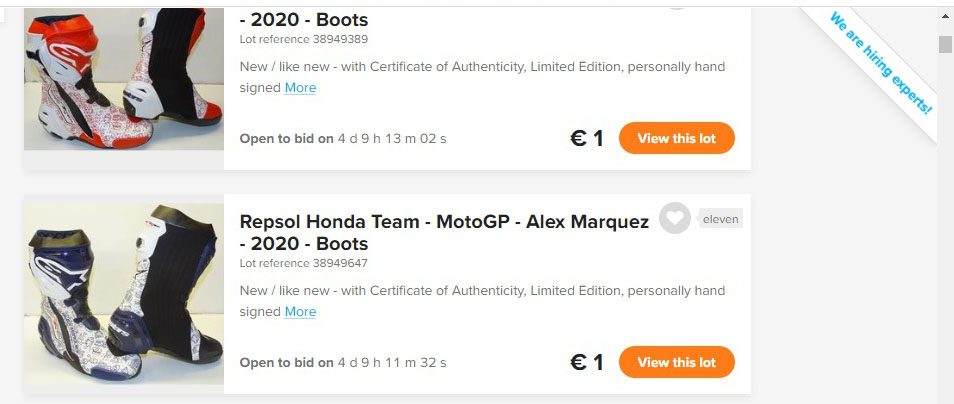View the lot with red boots

click(x=676, y=138)
